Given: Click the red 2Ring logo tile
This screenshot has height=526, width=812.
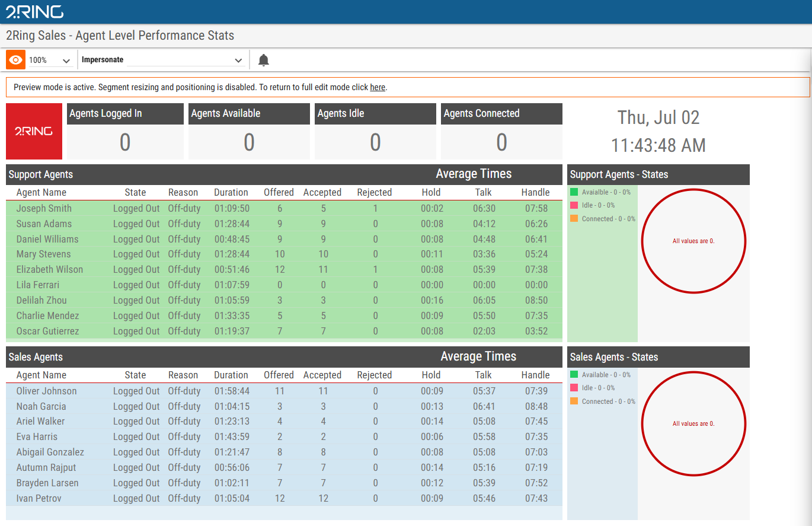Looking at the screenshot, I should [x=34, y=131].
